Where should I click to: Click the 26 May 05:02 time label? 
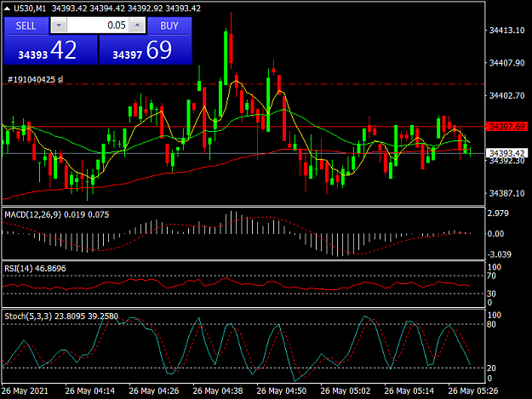pos(346,390)
